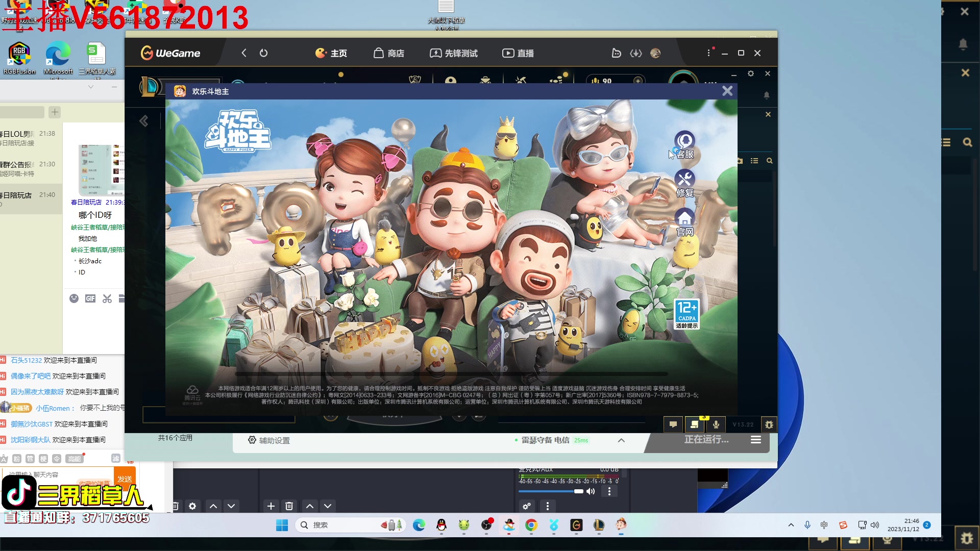This screenshot has width=980, height=551.
Task: Open the emoji picker in chat window
Action: (x=74, y=298)
